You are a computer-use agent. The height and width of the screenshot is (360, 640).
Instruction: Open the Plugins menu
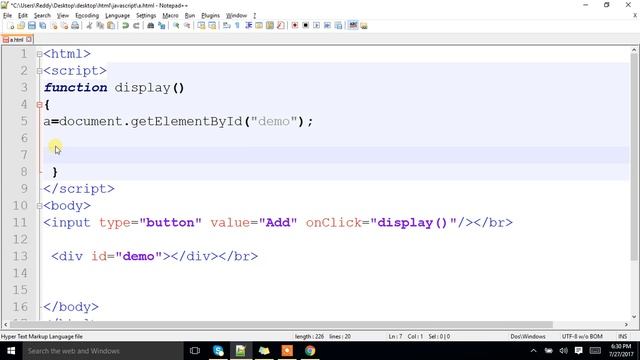pos(211,16)
